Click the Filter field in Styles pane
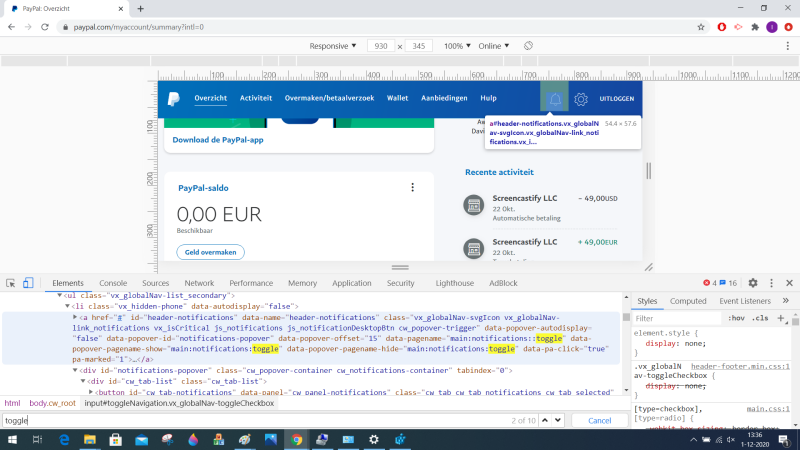 coord(675,318)
